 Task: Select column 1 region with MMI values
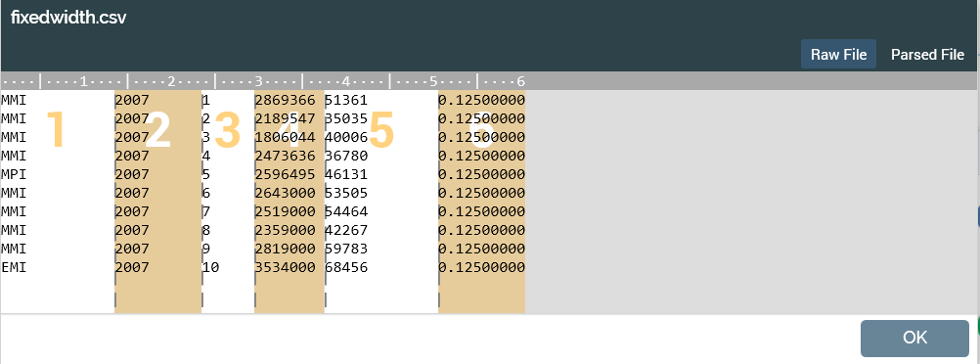click(x=58, y=202)
